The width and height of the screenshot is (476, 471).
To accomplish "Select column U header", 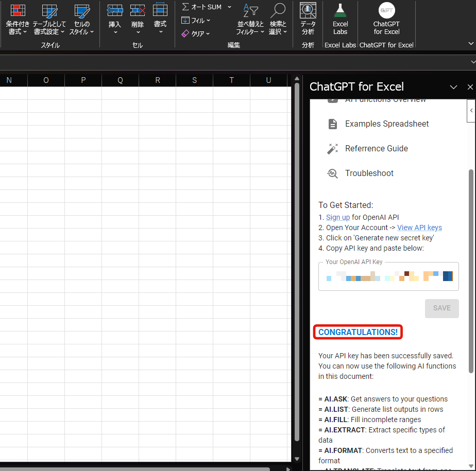I will pyautogui.click(x=268, y=80).
